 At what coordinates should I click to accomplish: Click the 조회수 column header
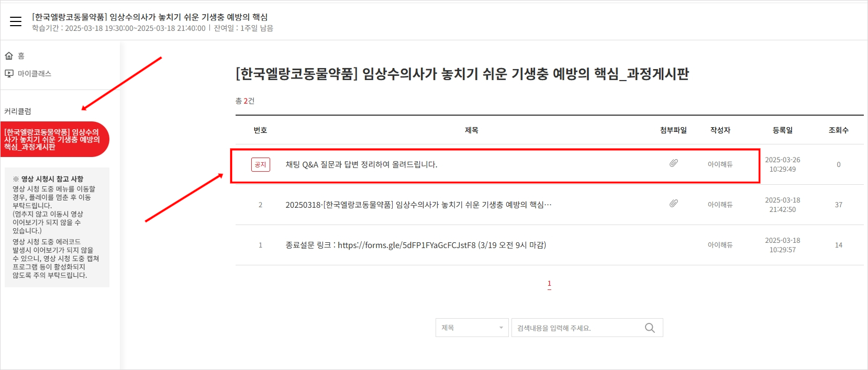839,130
